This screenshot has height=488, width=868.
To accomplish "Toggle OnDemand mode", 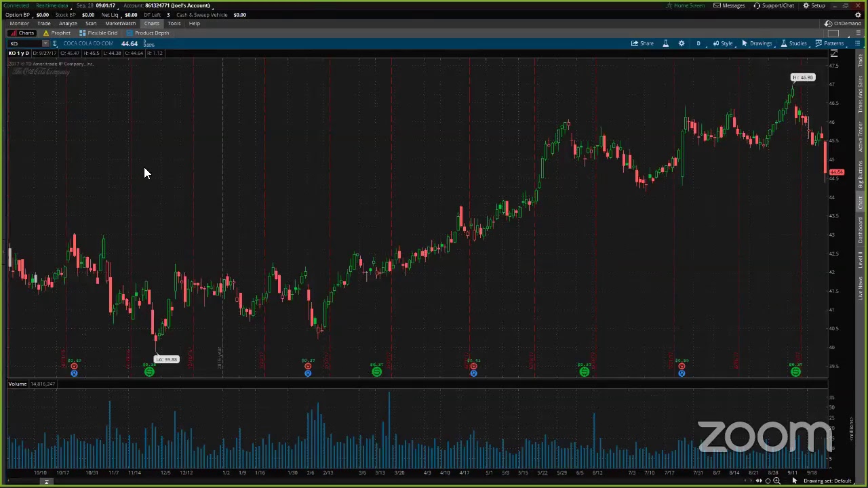I will coord(843,23).
